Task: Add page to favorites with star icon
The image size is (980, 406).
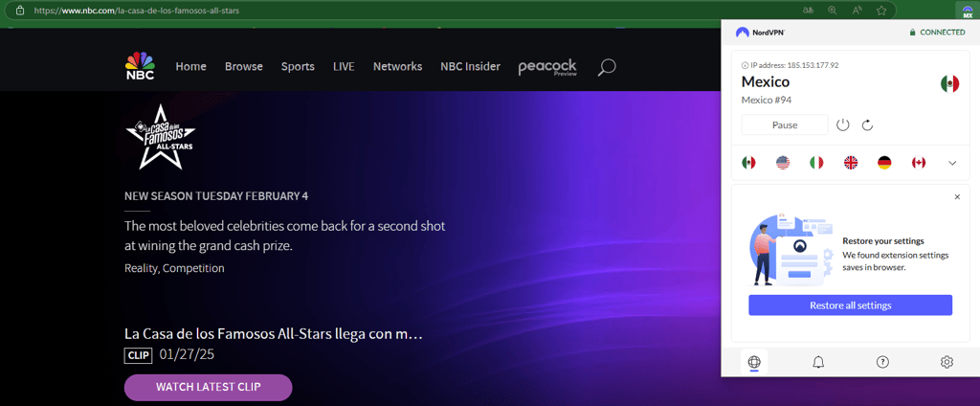Action: pyautogui.click(x=881, y=11)
